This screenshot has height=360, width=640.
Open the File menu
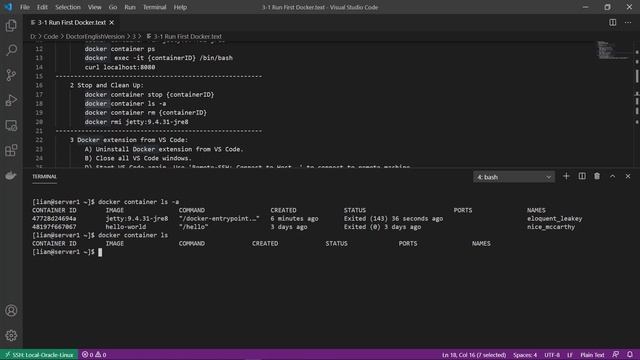click(x=25, y=7)
